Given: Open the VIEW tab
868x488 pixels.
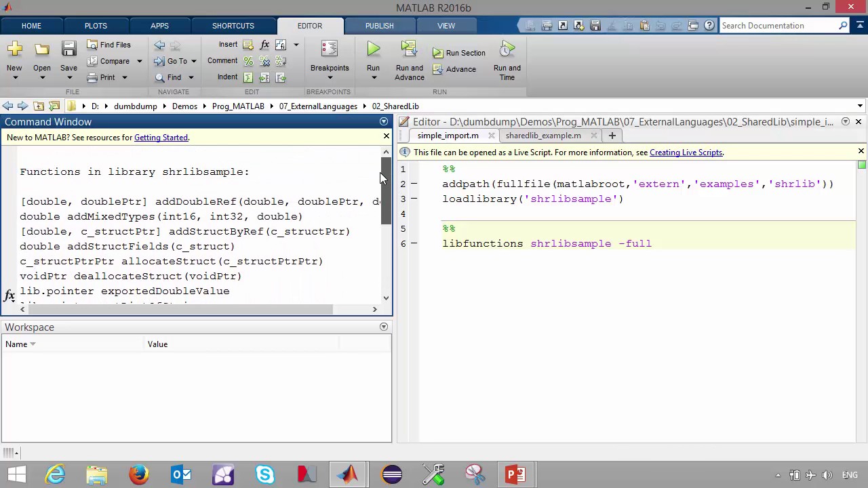Looking at the screenshot, I should click(x=446, y=26).
